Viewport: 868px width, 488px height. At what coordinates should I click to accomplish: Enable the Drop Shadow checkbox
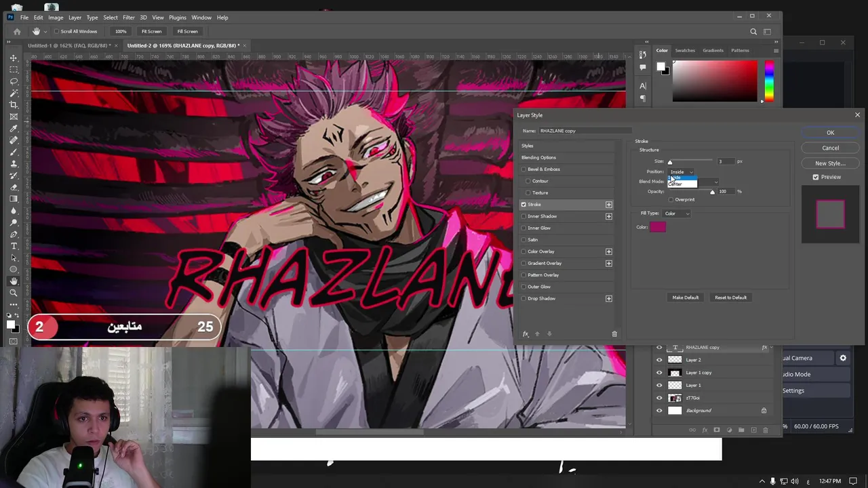click(524, 298)
